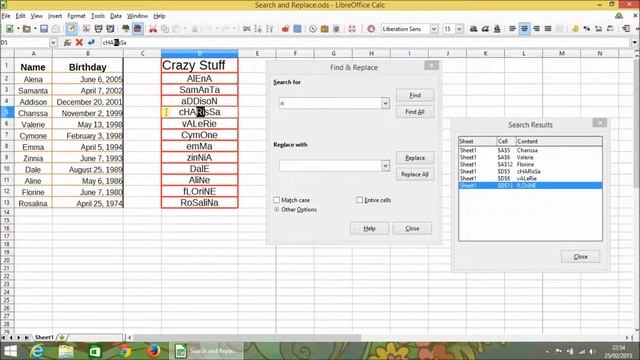Click in the Search for field
Viewport: 640px width, 360px height.
tap(331, 103)
